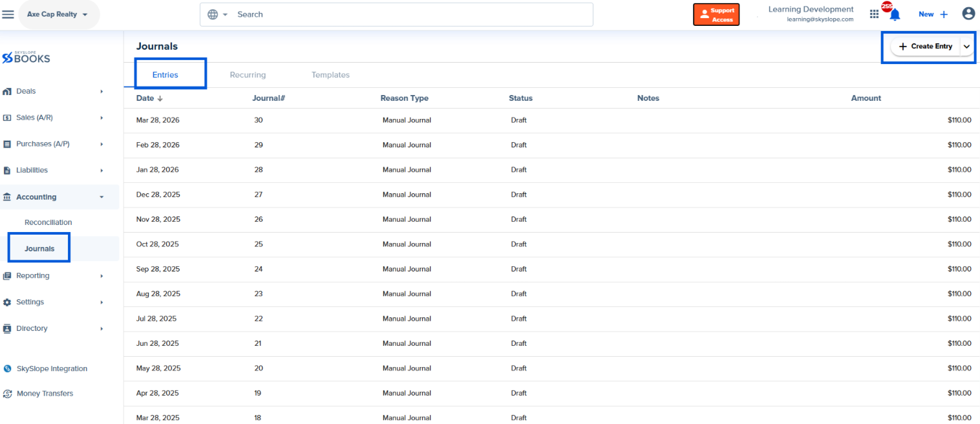Open journal entry dated Apr 28, 2025
Image resolution: width=980 pixels, height=424 pixels.
(551, 393)
